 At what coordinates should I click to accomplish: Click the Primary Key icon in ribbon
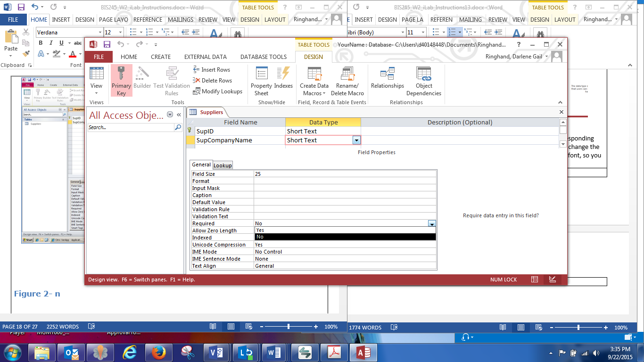point(121,80)
